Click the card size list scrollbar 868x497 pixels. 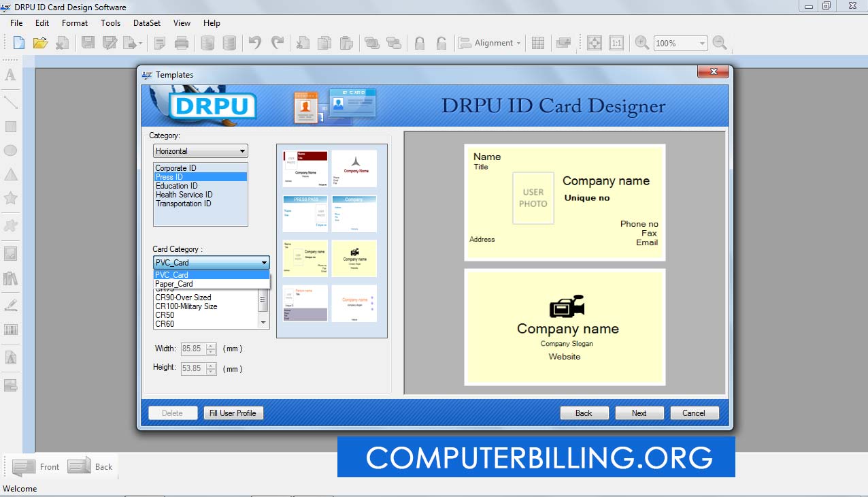[263, 308]
